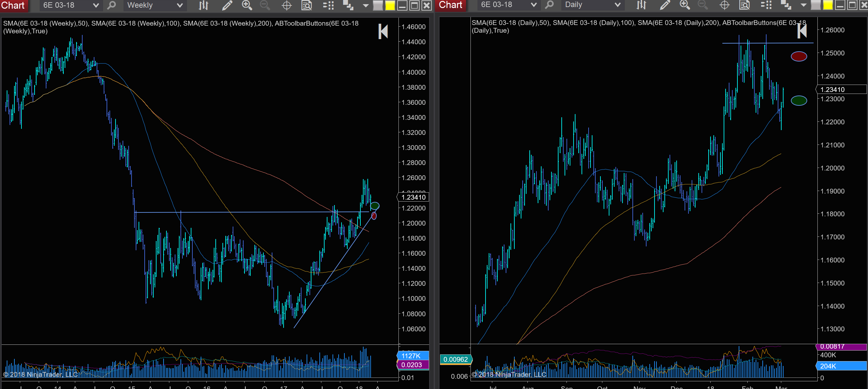Minimize the Weekly chart window
The height and width of the screenshot is (389, 868).
[x=402, y=6]
